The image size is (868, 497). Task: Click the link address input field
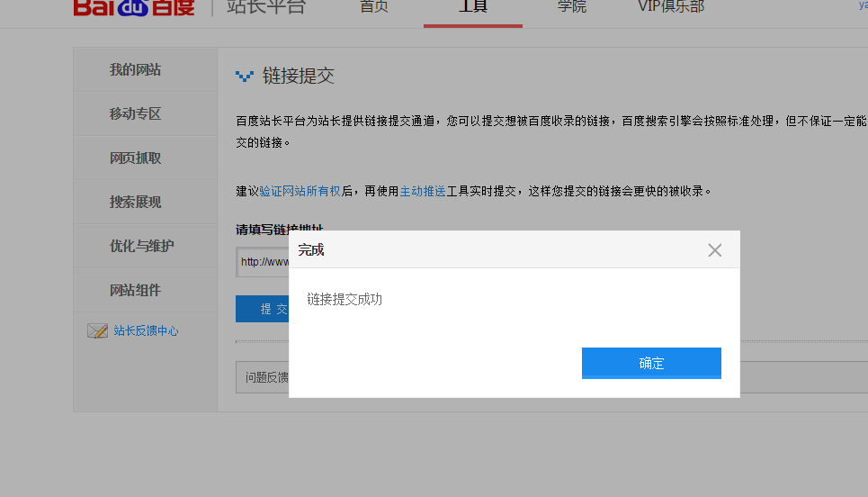263,262
